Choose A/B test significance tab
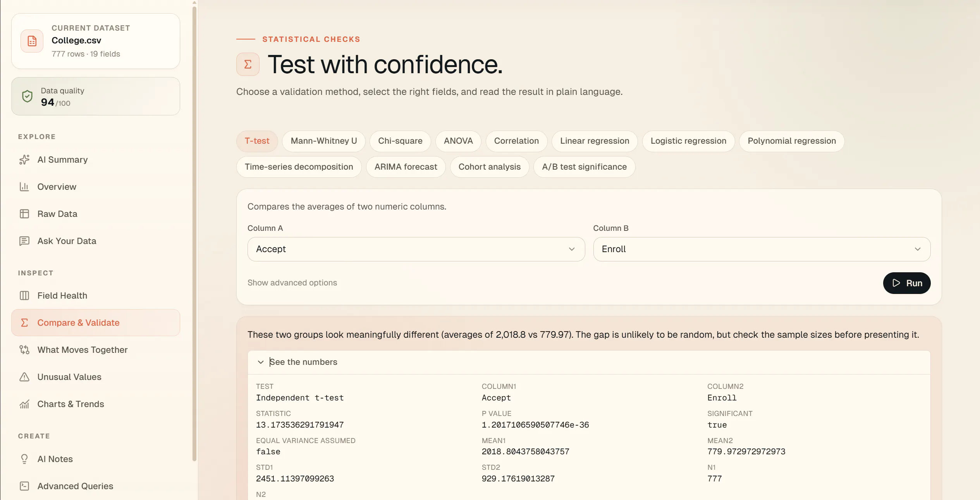 tap(584, 167)
